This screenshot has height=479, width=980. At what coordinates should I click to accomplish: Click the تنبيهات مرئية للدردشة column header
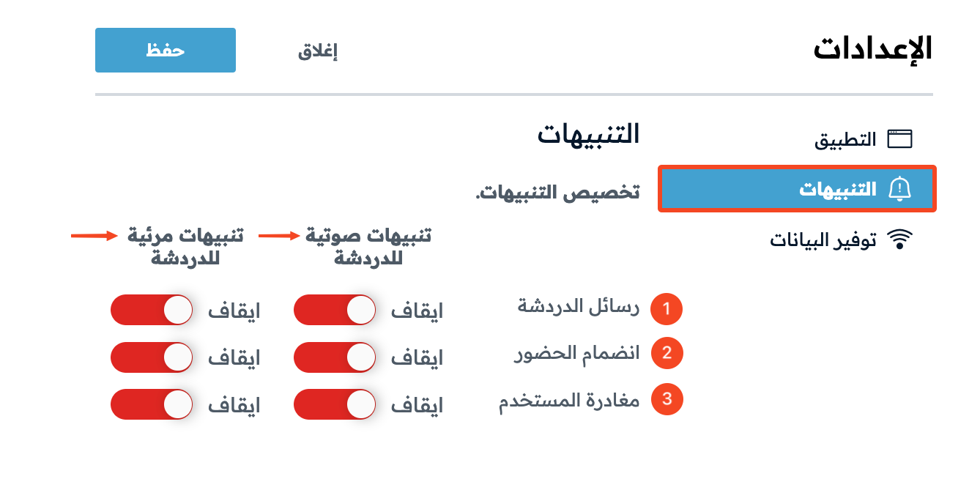click(x=185, y=246)
